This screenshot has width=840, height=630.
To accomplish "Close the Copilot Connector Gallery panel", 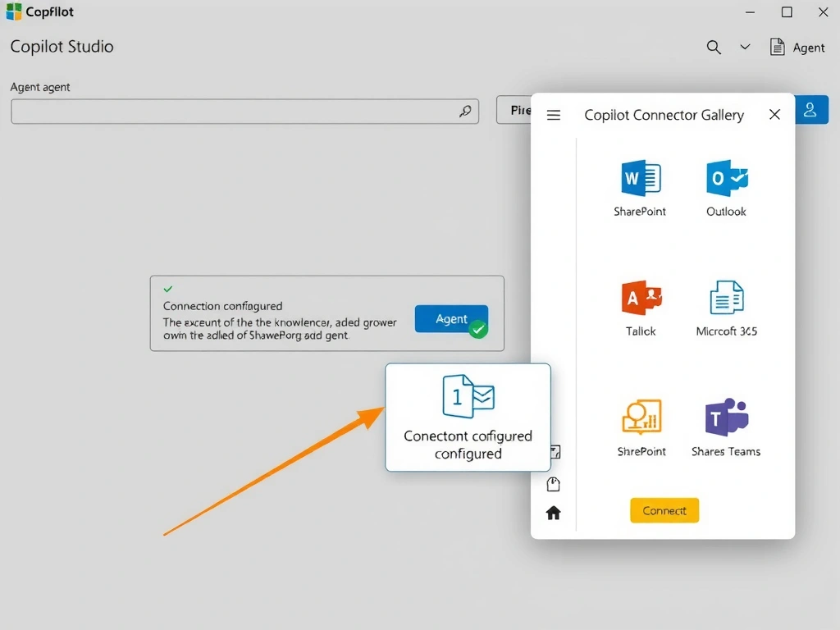I will (774, 114).
